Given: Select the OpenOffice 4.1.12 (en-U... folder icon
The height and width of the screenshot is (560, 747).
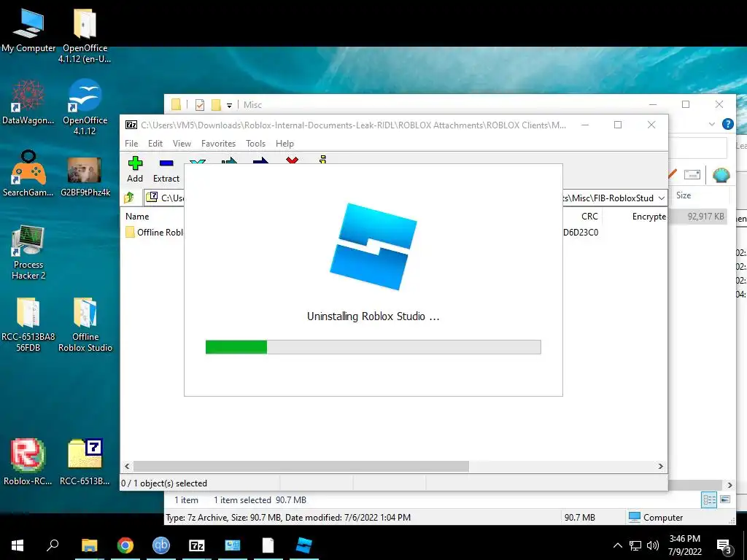Looking at the screenshot, I should point(85,36).
